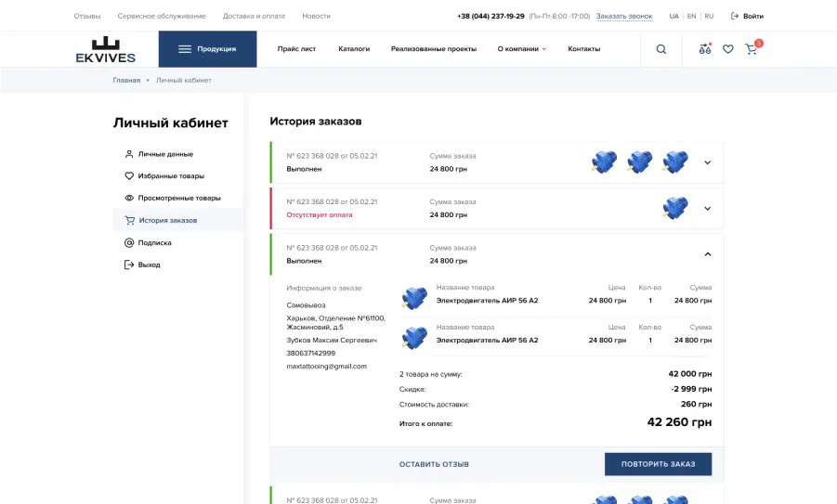This screenshot has width=837, height=504.
Task: Click phone number +38 (044) 237-19-29
Action: click(x=490, y=16)
